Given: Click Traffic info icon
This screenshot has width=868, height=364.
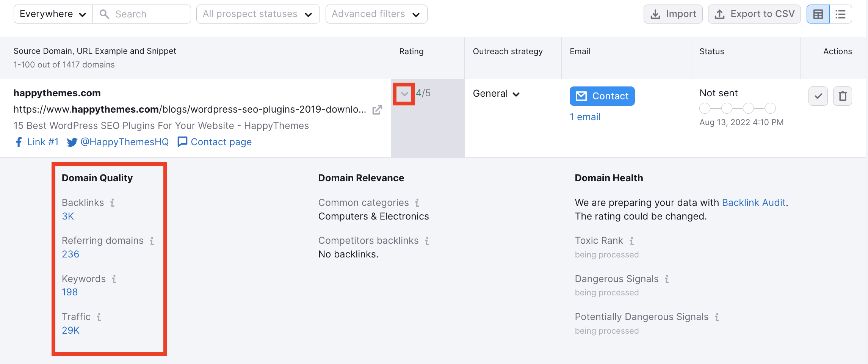Looking at the screenshot, I should [99, 317].
